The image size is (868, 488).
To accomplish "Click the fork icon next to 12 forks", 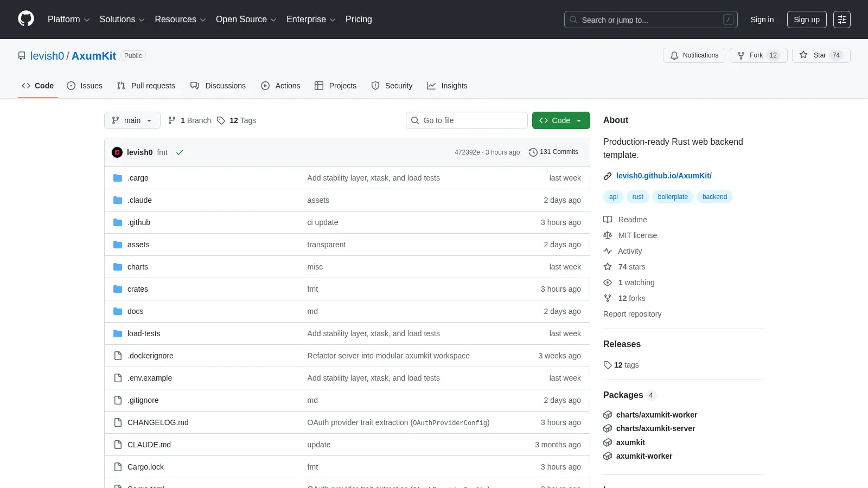I will [x=608, y=298].
